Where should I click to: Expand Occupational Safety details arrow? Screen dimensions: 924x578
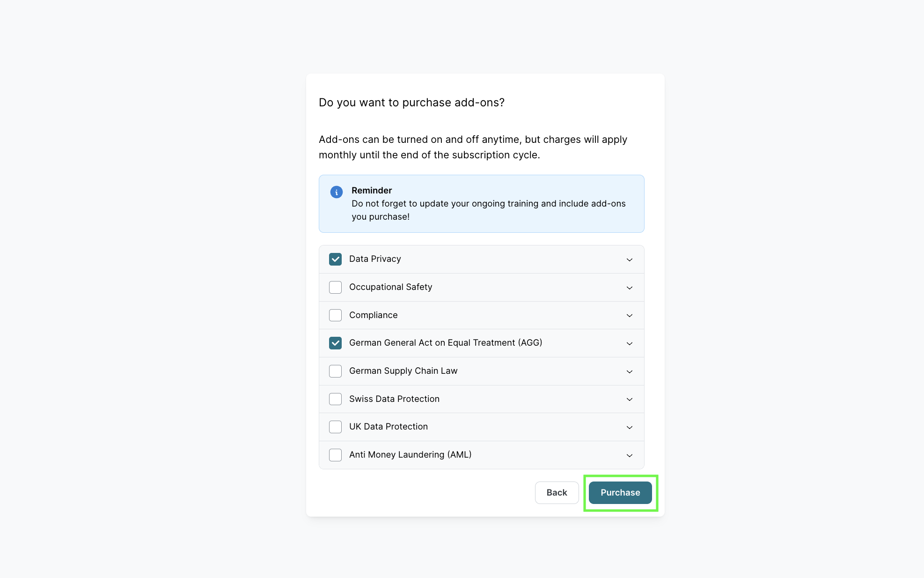pyautogui.click(x=630, y=288)
